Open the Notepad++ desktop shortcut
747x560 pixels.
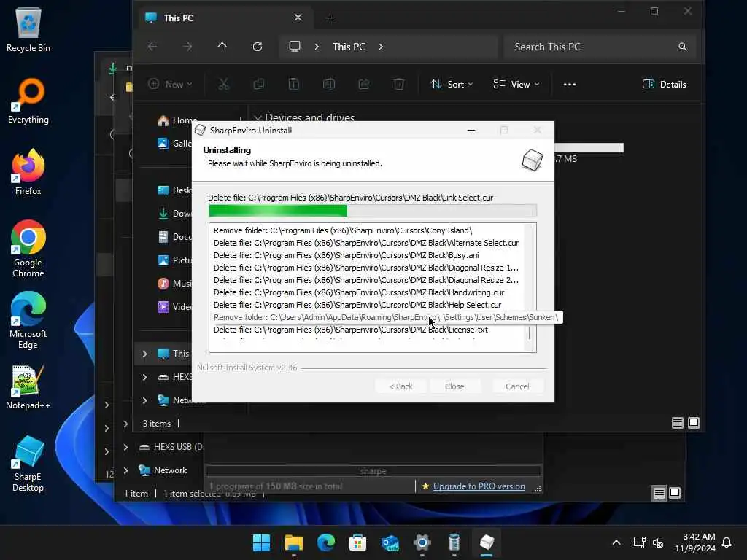[28, 386]
